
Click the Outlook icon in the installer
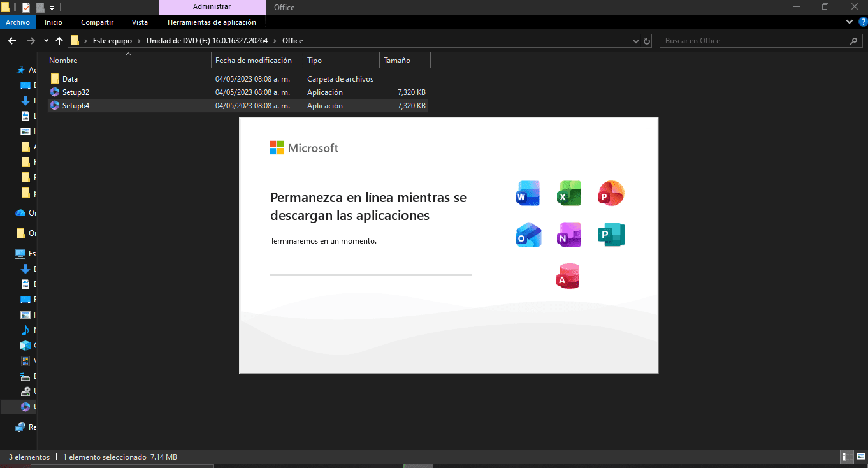pos(528,235)
